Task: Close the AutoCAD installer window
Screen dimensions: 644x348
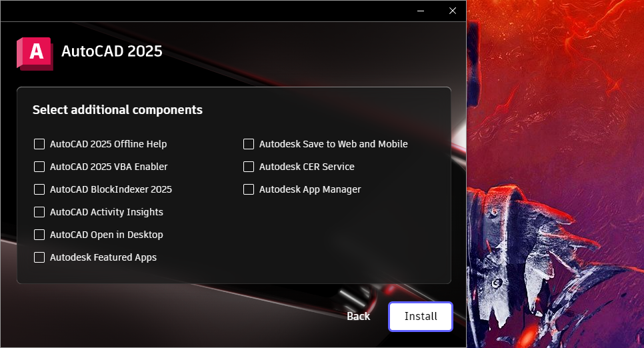Action: [453, 11]
